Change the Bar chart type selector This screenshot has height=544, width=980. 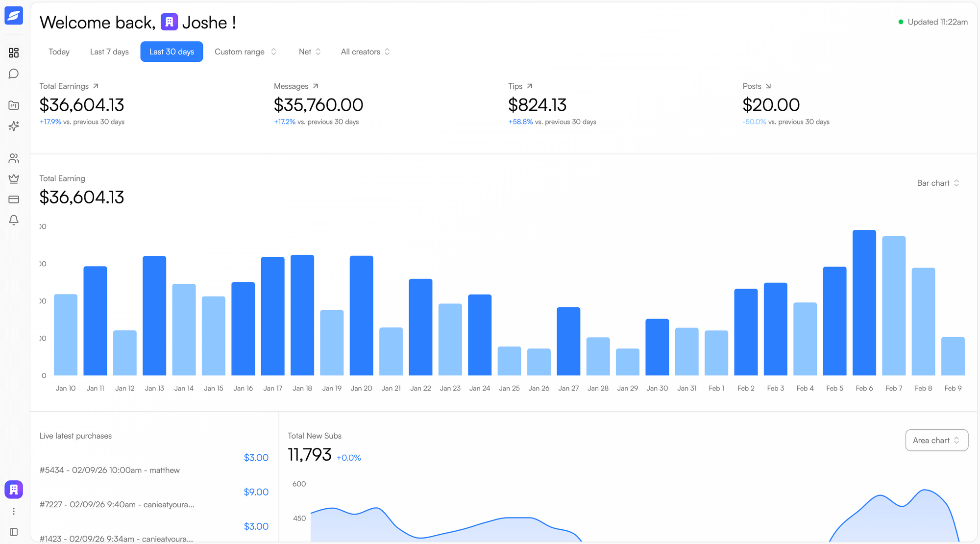[938, 183]
